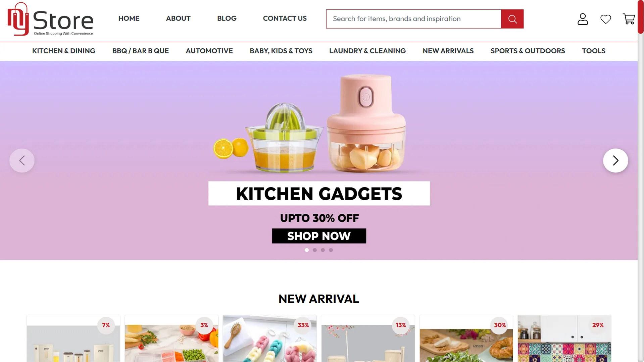Open the Baby, Kids & Toys category
This screenshot has width=644, height=362.
click(x=281, y=51)
